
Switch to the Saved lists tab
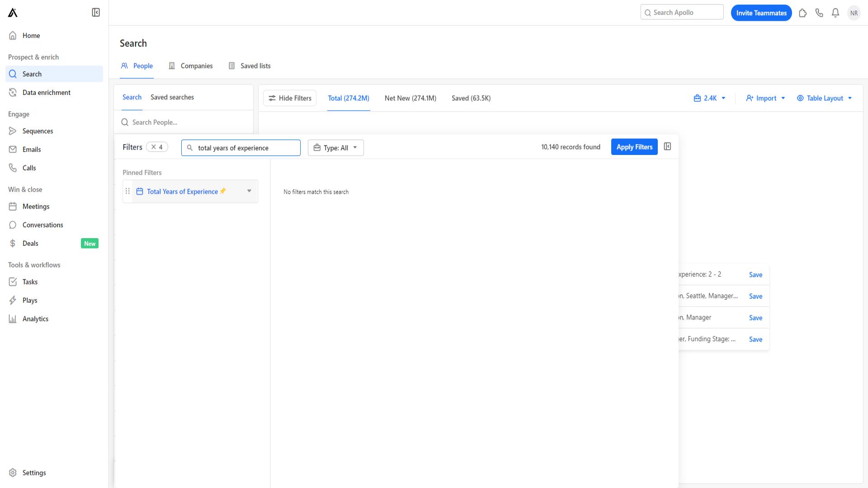255,66
